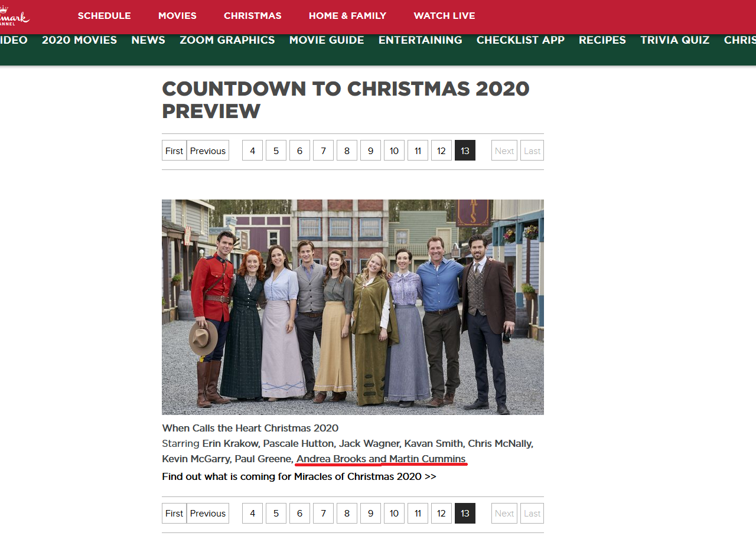Go to page 11 in top pagination

point(418,151)
